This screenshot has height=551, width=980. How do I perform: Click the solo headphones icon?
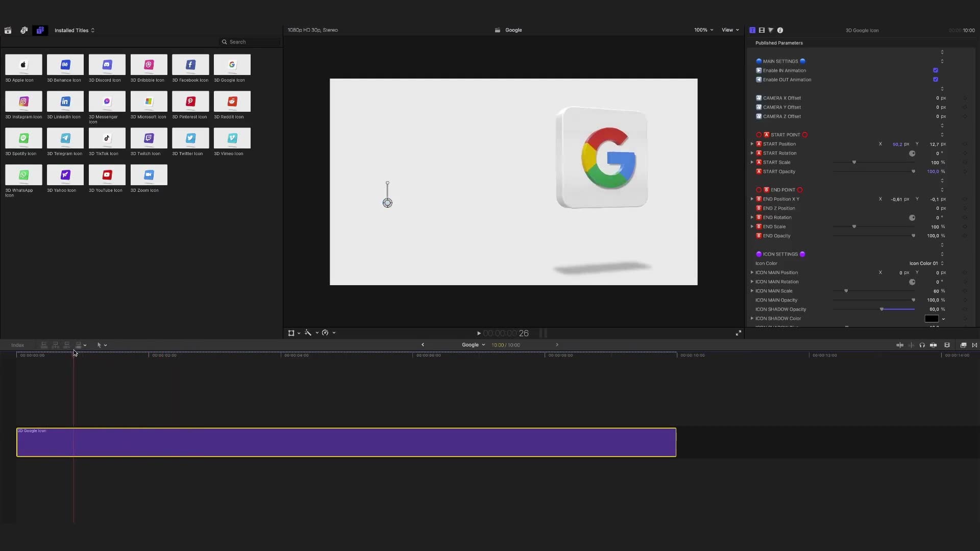922,345
